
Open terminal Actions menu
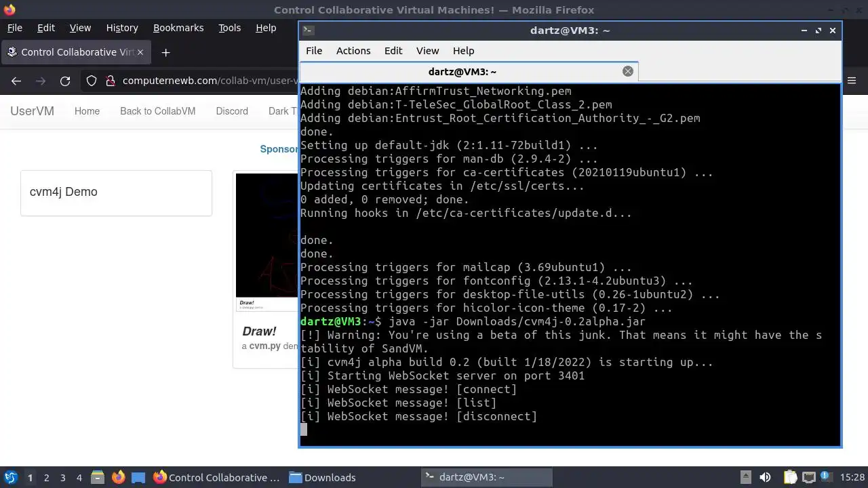[x=353, y=51]
